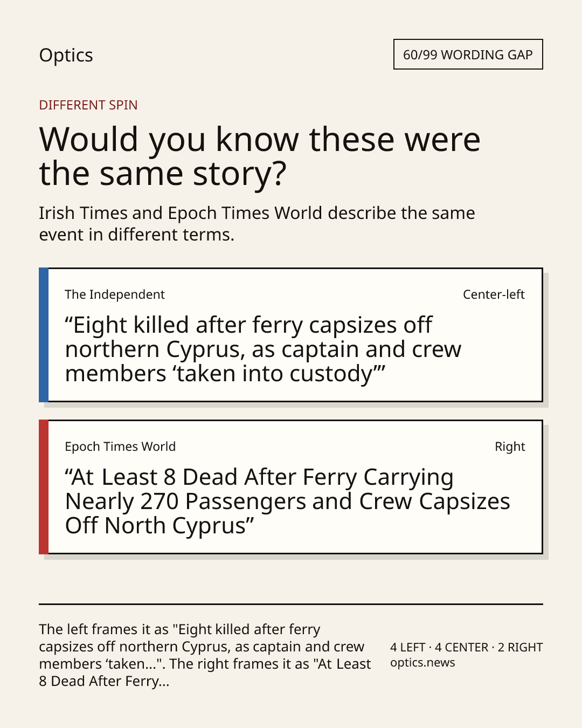The image size is (582, 728).
Task: Select the Irish Times subheading text
Action: tap(257, 224)
